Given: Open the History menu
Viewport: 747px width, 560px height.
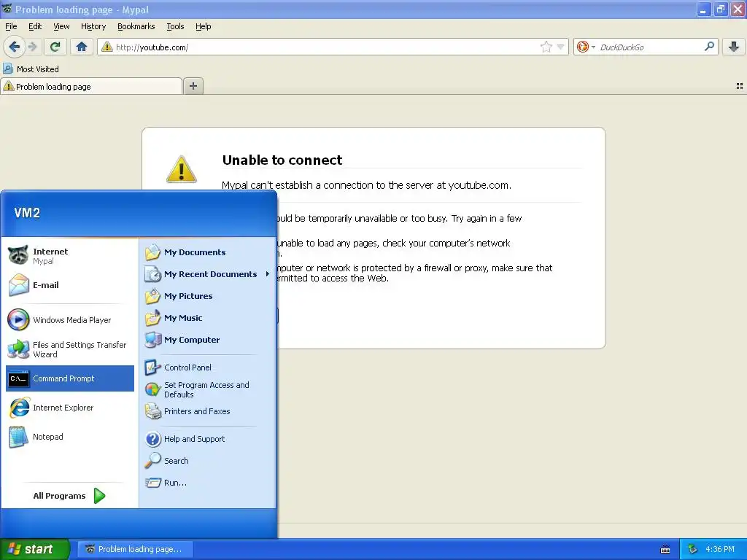Looking at the screenshot, I should (x=93, y=26).
